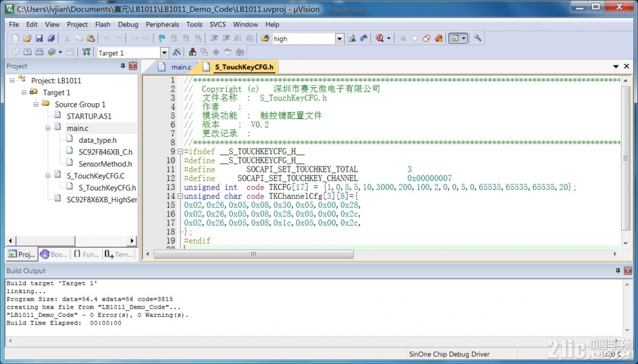The image size is (638, 364).
Task: Close the Project panel
Action: (133, 66)
